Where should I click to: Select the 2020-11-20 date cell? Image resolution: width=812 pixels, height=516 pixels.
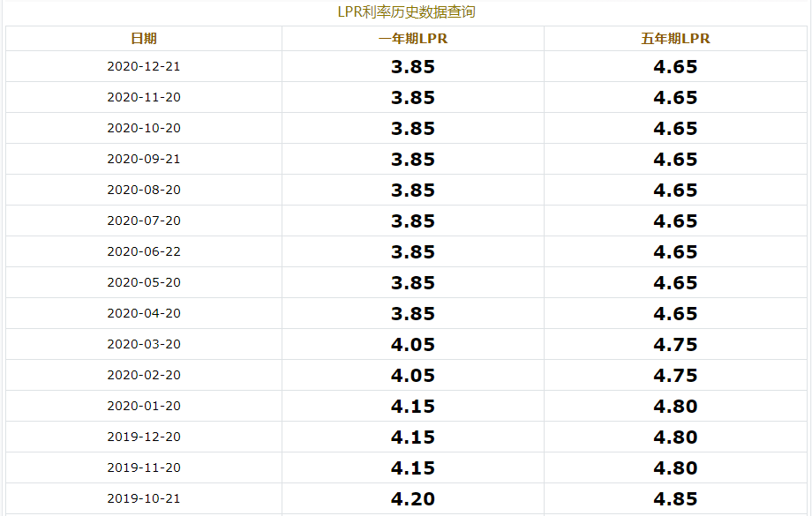coord(144,97)
